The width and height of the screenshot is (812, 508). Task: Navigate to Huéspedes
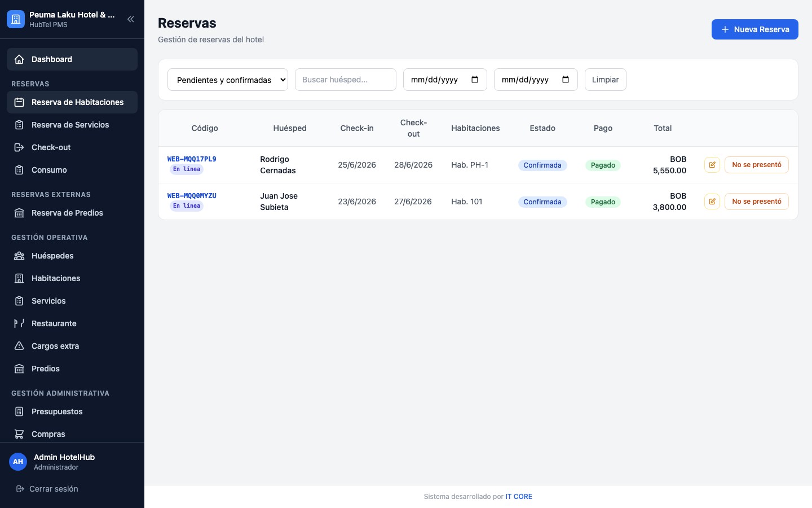[x=72, y=256]
